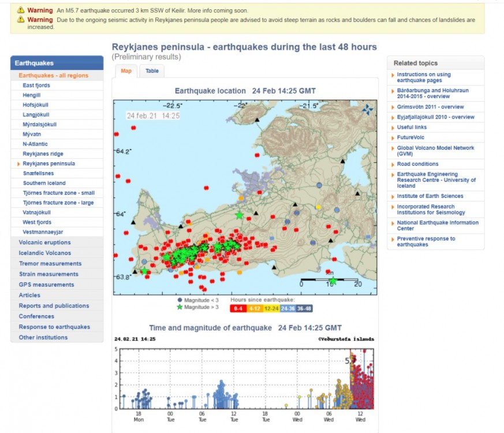This screenshot has height=433, width=504.
Task: Open the Volcanic eruptions sidebar section
Action: pos(45,242)
